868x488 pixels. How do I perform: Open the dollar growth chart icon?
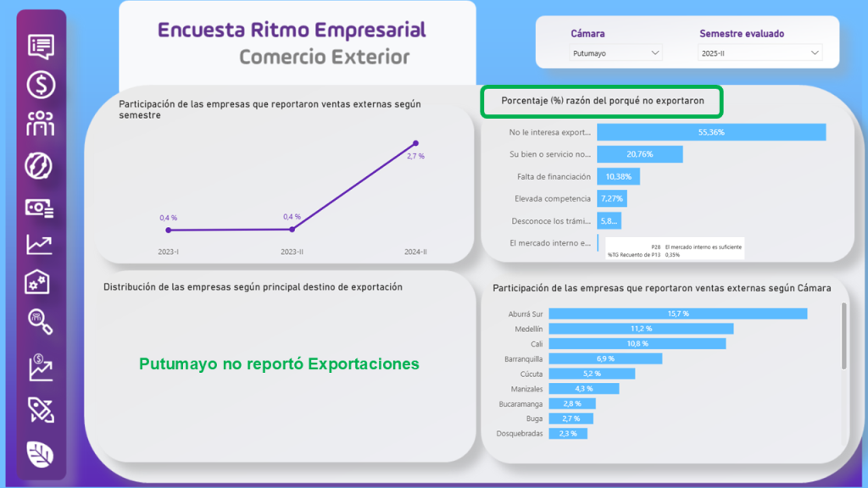pyautogui.click(x=41, y=367)
